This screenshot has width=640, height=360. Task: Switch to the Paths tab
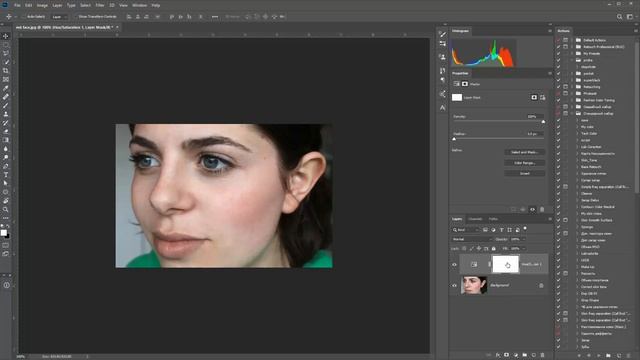(x=493, y=219)
